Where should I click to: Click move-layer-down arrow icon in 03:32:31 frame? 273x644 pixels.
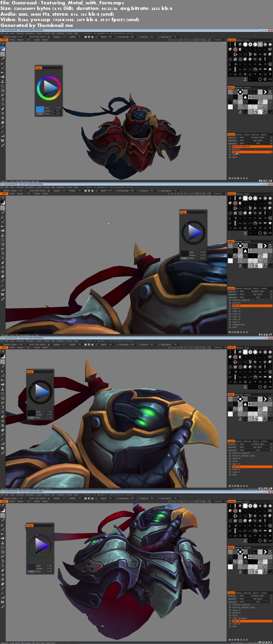tap(244, 640)
